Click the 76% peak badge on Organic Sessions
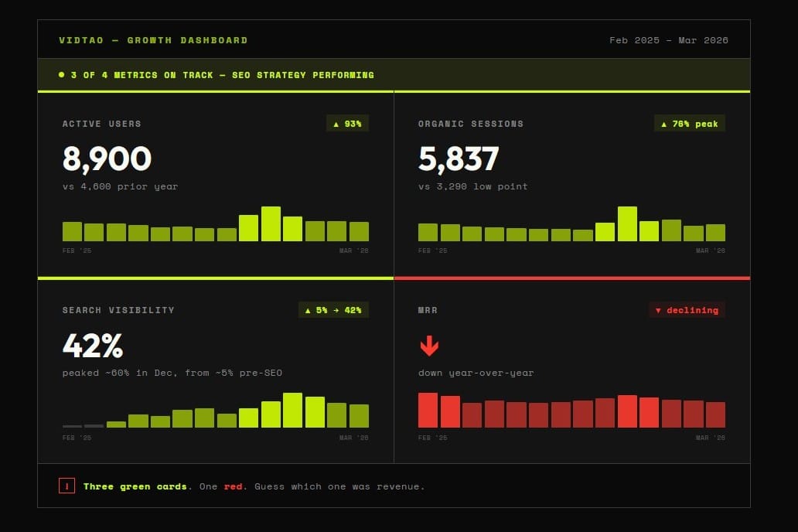This screenshot has width=798, height=532. click(689, 124)
